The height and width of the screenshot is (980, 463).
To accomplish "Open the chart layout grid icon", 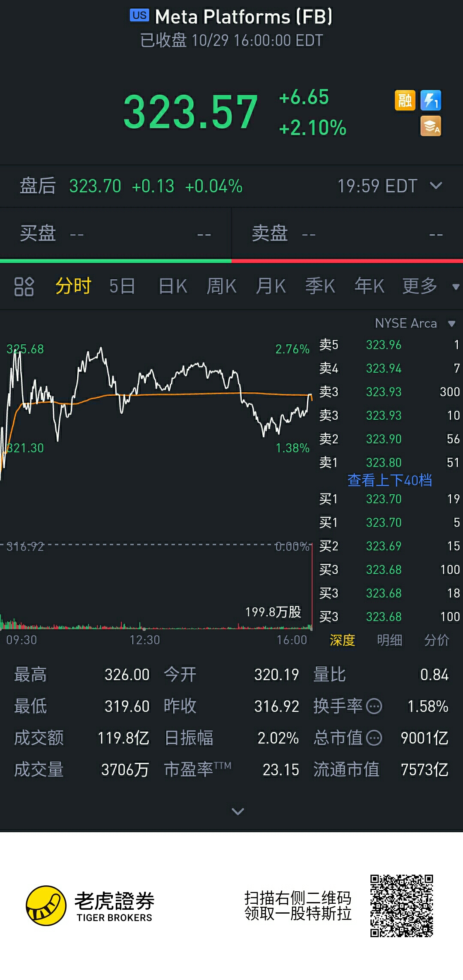I will click(x=24, y=287).
